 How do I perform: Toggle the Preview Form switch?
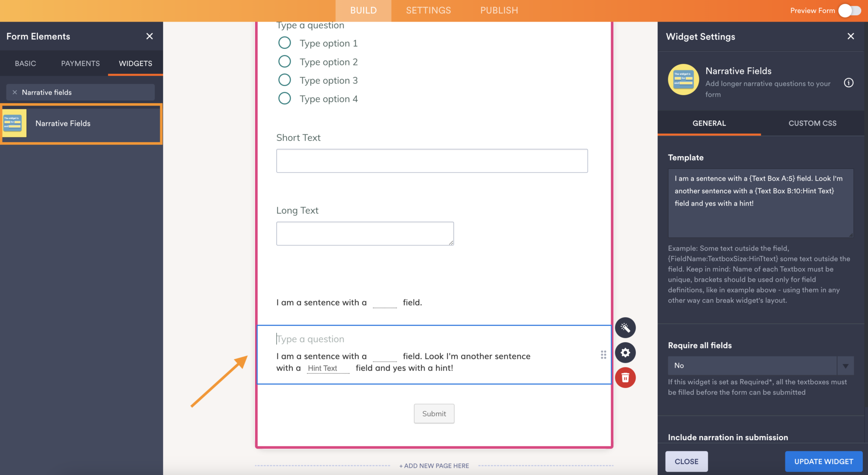[850, 11]
